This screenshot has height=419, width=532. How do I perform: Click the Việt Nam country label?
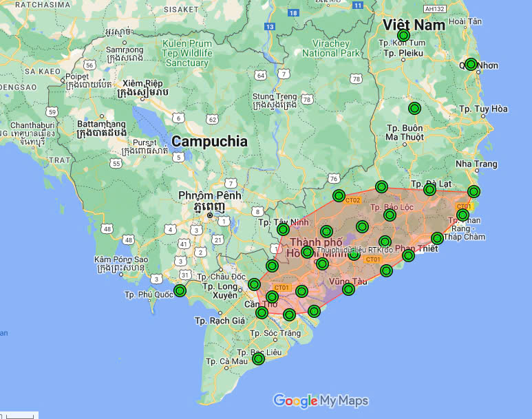click(x=414, y=25)
